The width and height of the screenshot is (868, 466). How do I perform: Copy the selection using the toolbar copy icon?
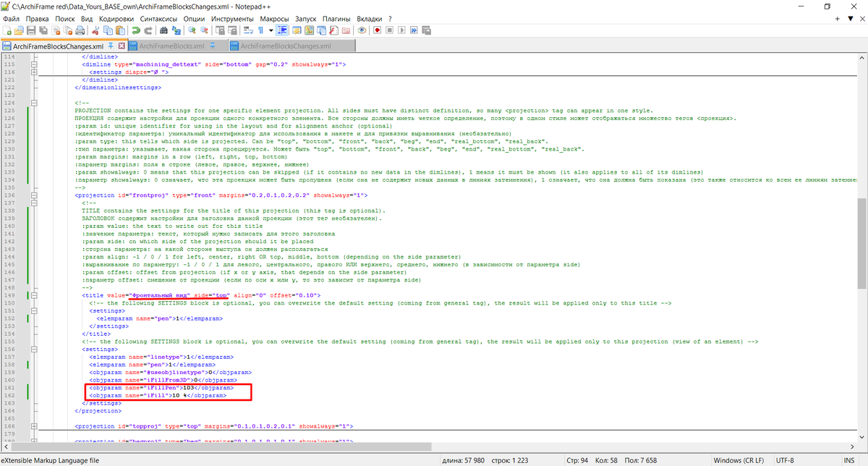pyautogui.click(x=108, y=30)
